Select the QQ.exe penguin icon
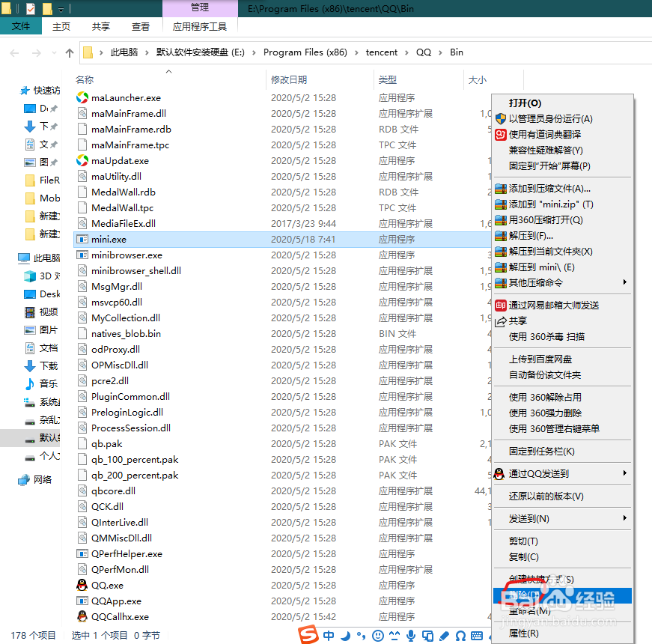Viewport: 652px width, 644px height. coord(82,585)
